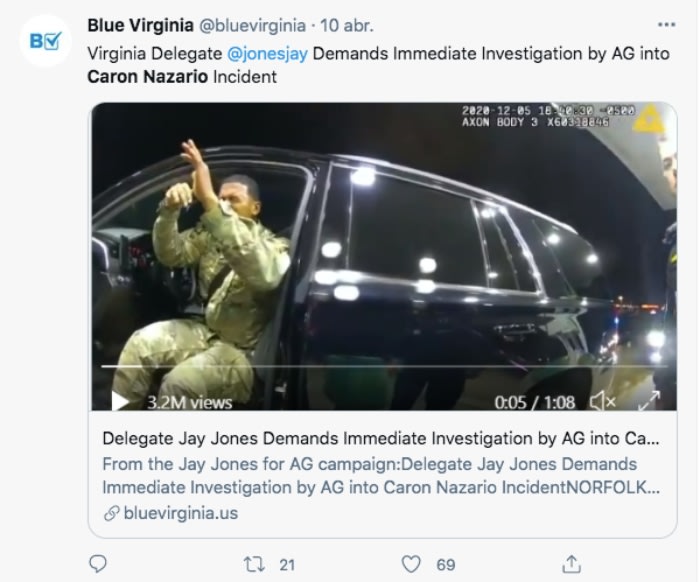Open the share tweet menu
The width and height of the screenshot is (700, 582).
[571, 564]
